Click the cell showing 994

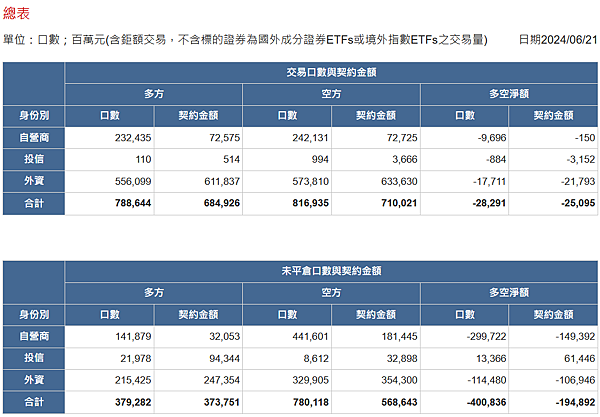287,160
